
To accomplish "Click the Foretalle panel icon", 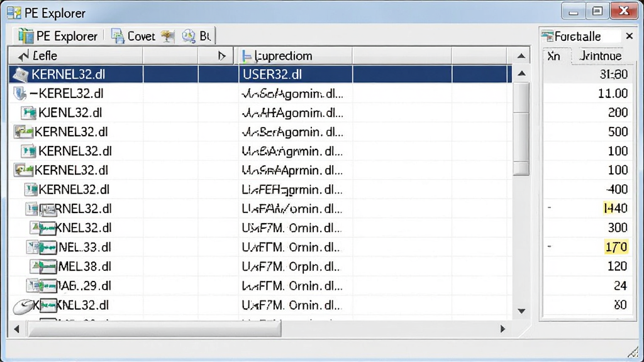I will (x=547, y=36).
